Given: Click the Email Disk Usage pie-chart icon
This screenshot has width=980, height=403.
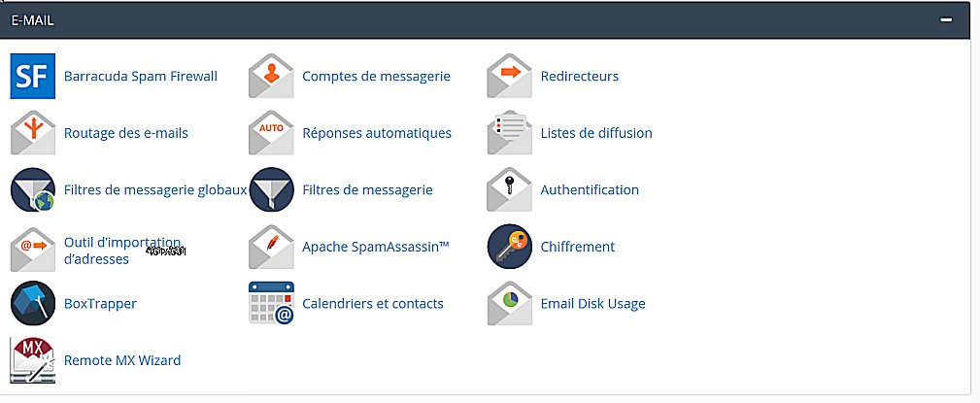Looking at the screenshot, I should (x=510, y=304).
